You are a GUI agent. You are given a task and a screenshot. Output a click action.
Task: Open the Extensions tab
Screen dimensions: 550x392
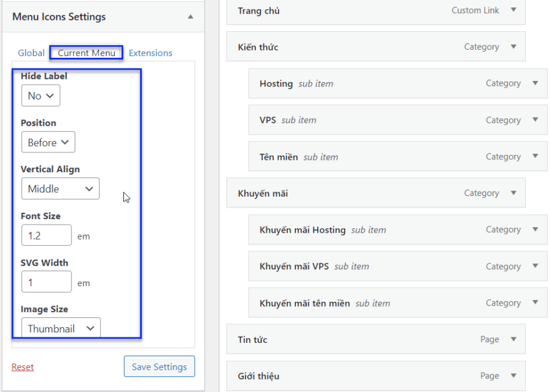pos(150,53)
